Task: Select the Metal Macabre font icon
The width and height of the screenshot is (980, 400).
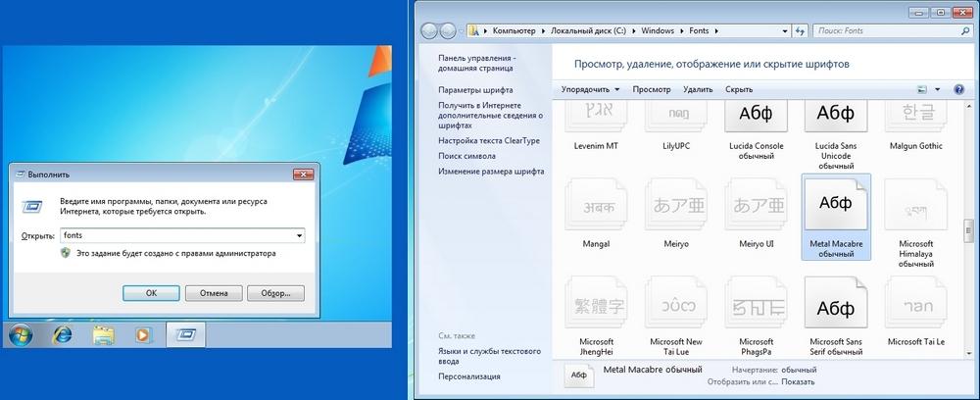Action: [x=836, y=204]
